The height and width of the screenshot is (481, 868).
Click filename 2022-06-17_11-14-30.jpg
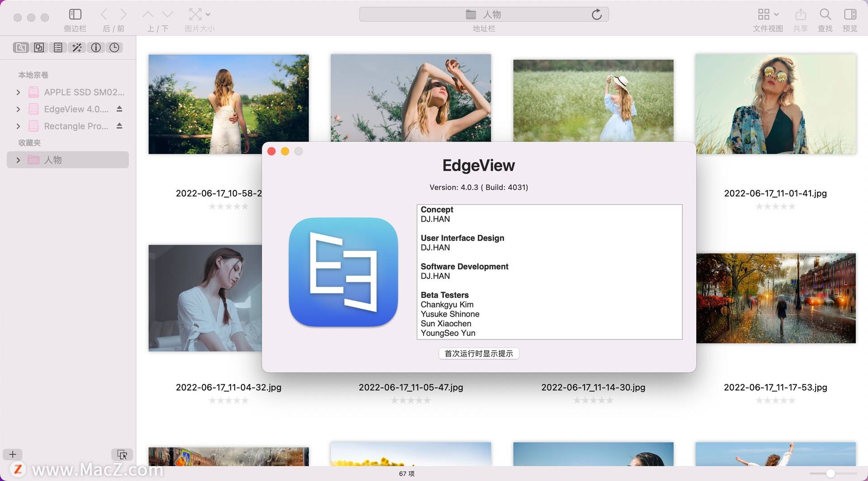pyautogui.click(x=593, y=387)
